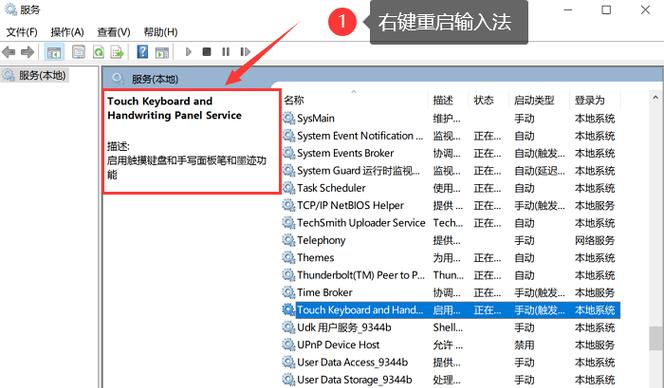Image resolution: width=664 pixels, height=388 pixels.
Task: Click the vertical scrollbar thumb of services list
Action: 655,338
